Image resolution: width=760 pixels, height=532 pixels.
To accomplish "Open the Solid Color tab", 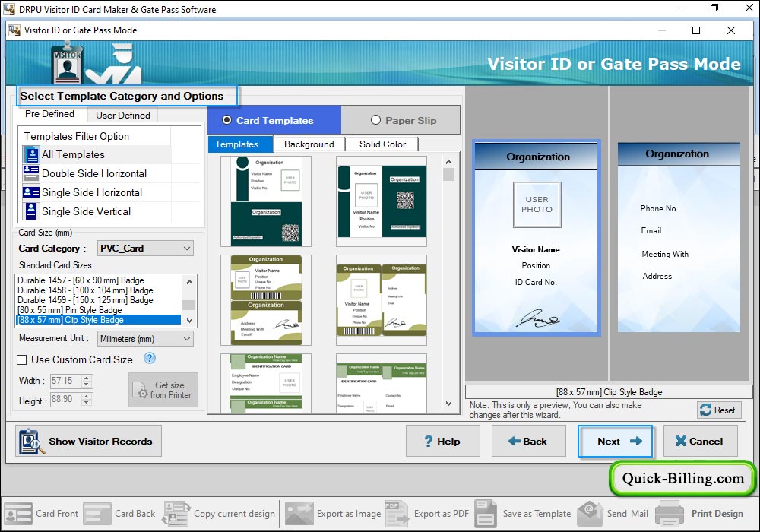I will click(382, 144).
